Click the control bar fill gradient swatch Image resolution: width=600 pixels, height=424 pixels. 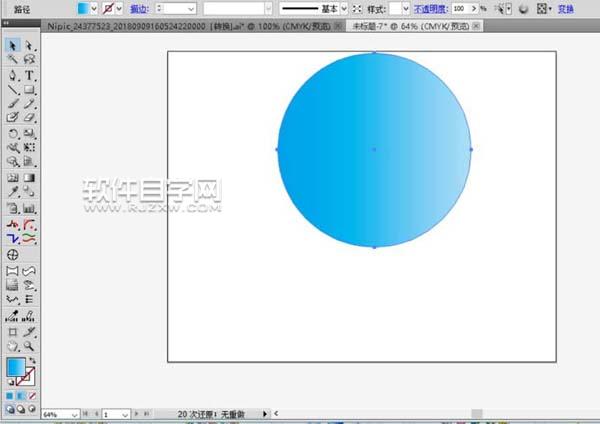83,8
